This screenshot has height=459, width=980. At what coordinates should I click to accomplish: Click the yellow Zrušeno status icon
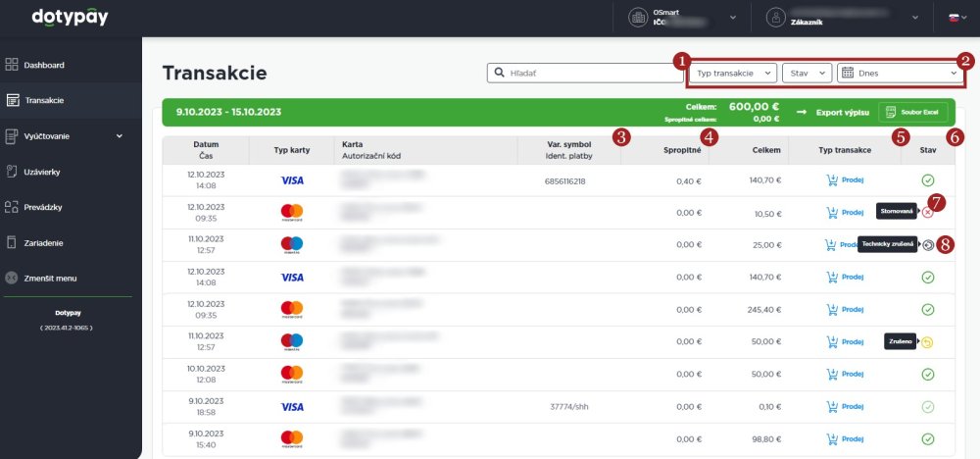pyautogui.click(x=927, y=342)
